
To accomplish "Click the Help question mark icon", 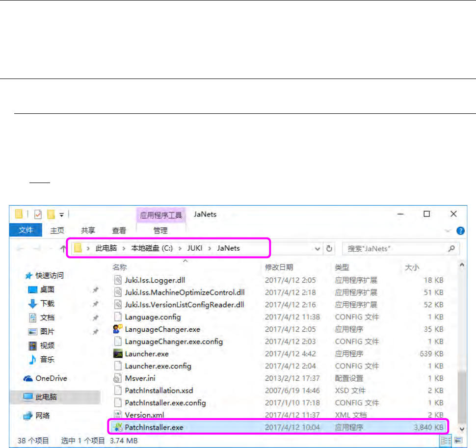I will click(x=460, y=231).
